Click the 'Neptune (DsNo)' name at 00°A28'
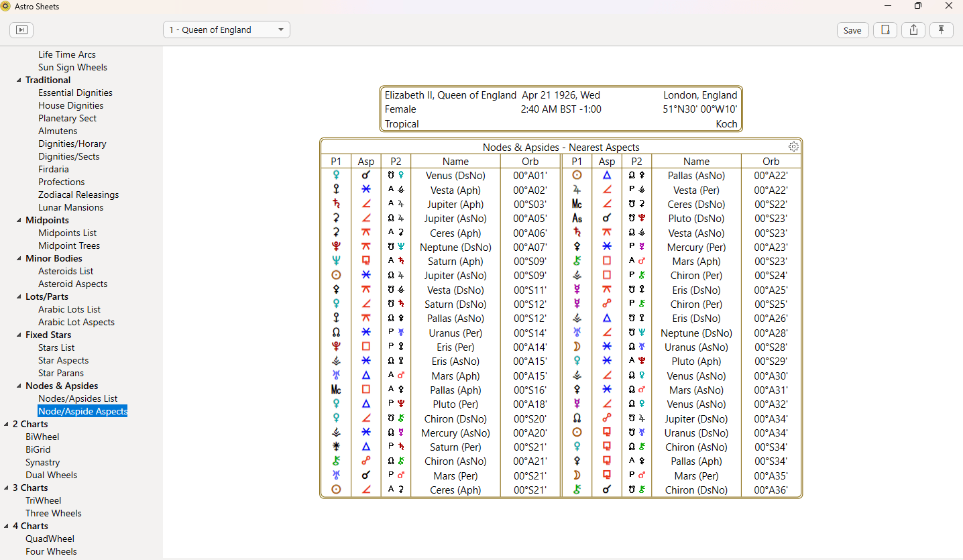 coord(696,333)
